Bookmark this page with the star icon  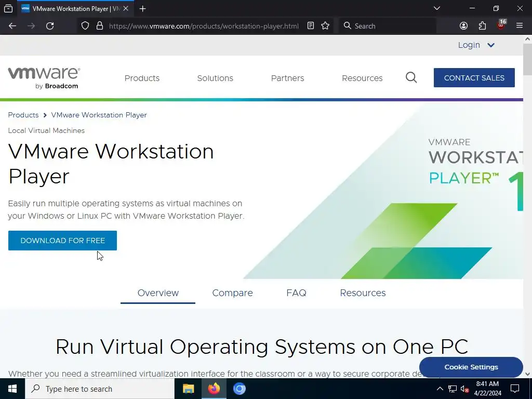point(325,26)
